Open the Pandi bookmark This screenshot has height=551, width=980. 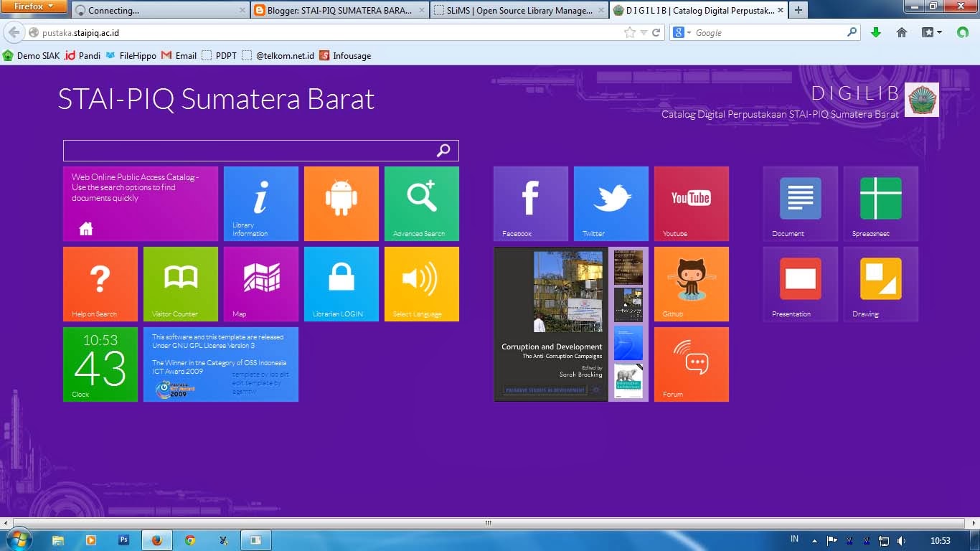pos(83,55)
